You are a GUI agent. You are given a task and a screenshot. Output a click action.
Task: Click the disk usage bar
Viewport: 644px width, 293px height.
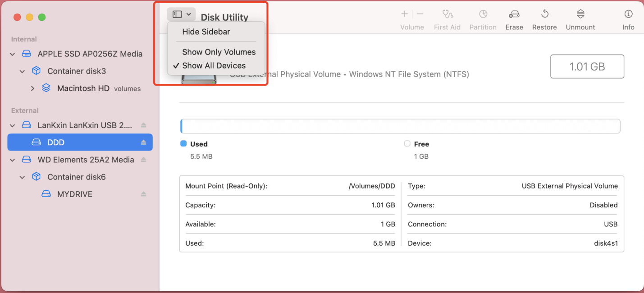[400, 126]
